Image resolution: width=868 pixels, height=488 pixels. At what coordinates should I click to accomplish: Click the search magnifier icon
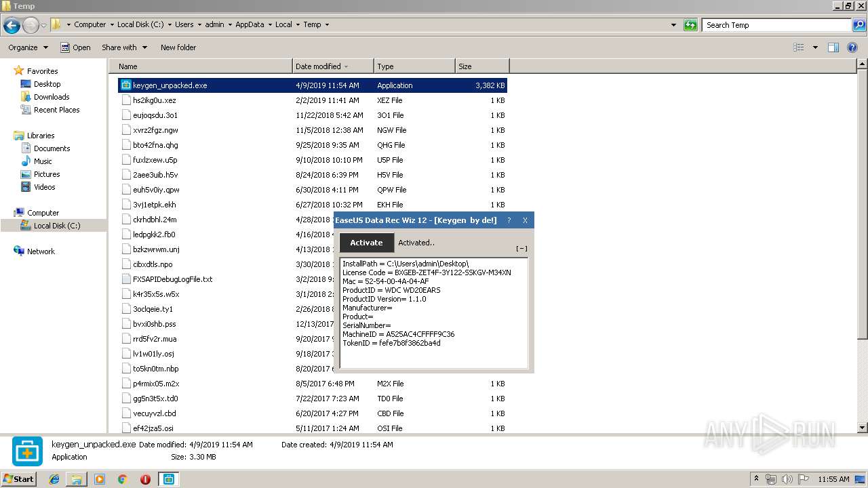point(859,25)
